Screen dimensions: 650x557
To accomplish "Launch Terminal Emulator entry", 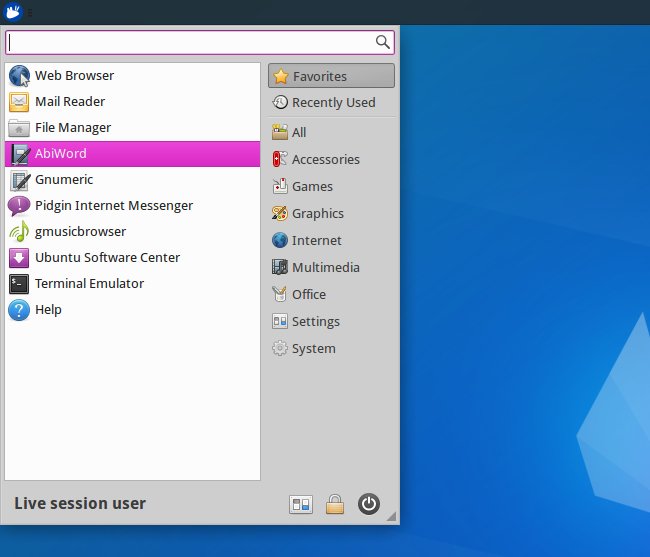I will pos(133,284).
